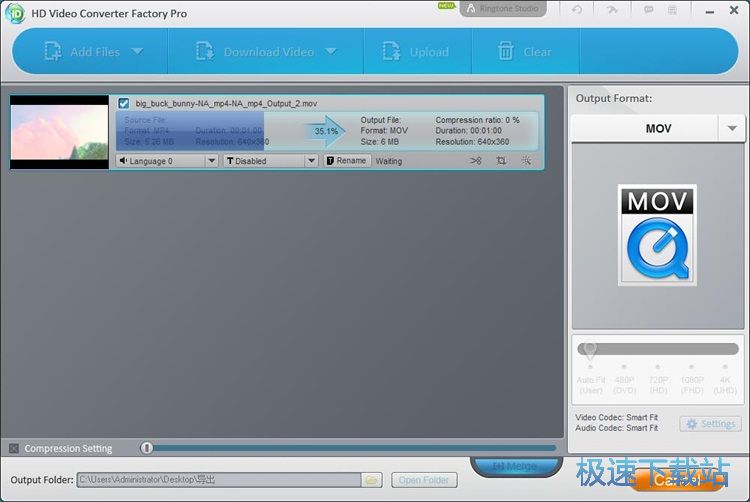Click the compression slider knob

coord(146,448)
